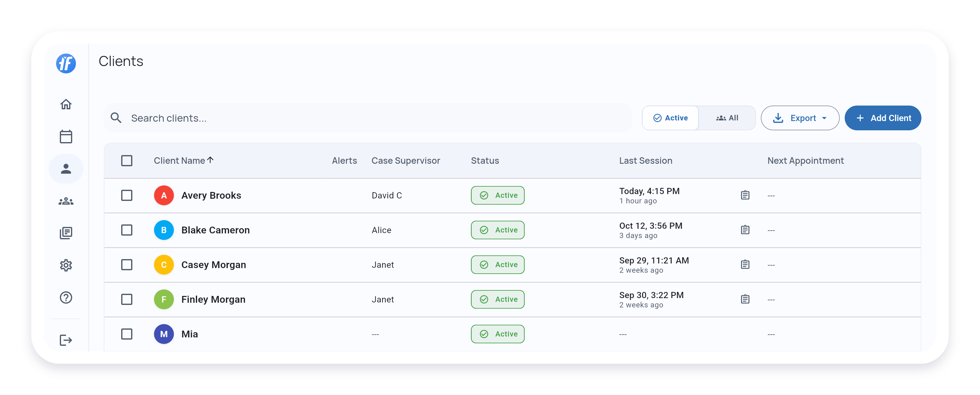Click the Today, 4:15 PM last session

click(649, 191)
